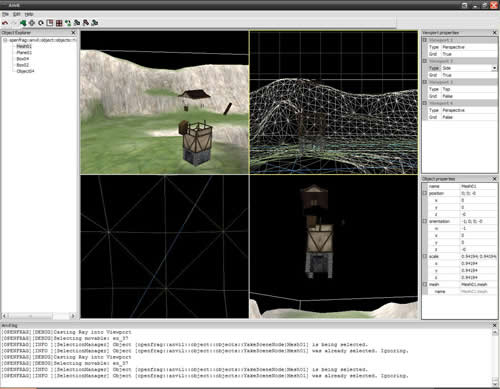Open the File menu
The width and height of the screenshot is (500, 389).
tap(5, 14)
